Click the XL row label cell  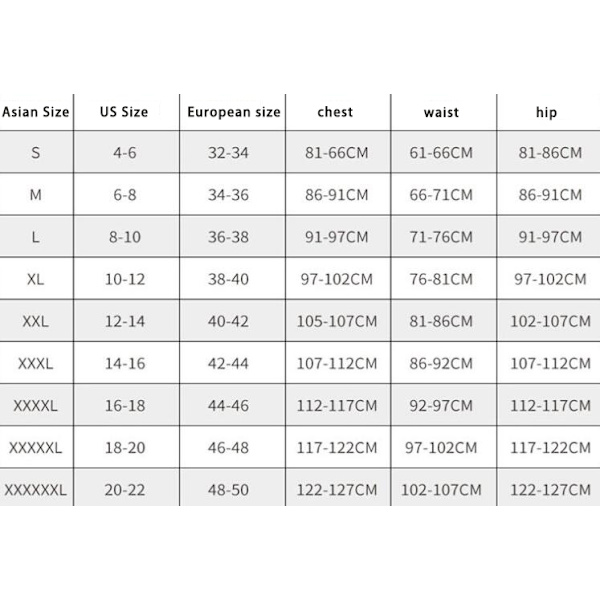tap(36, 279)
